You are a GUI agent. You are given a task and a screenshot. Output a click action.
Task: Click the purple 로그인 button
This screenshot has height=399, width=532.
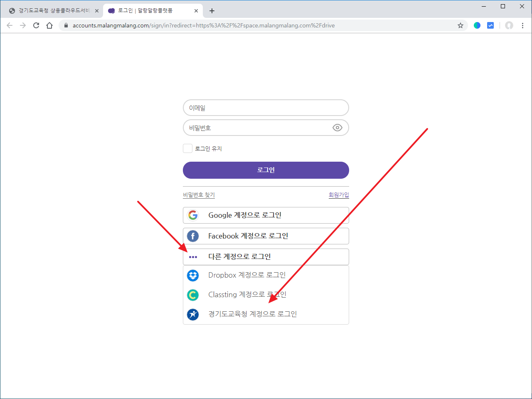[x=266, y=170]
